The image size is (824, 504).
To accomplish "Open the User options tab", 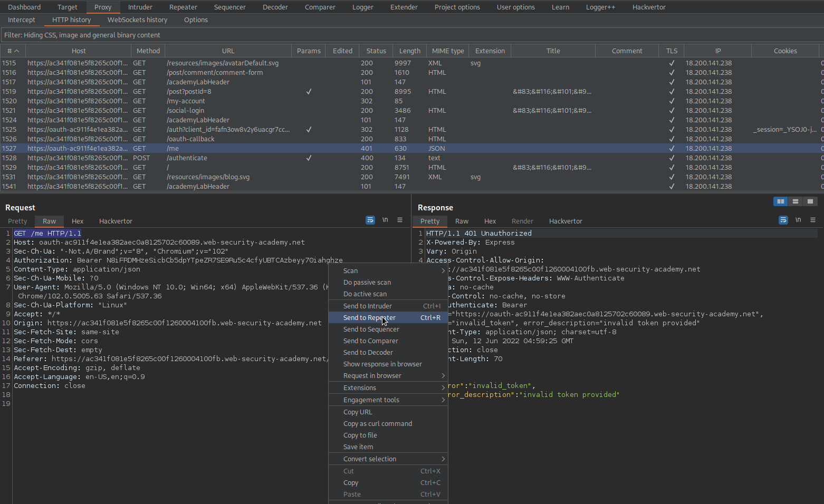I will tap(515, 7).
